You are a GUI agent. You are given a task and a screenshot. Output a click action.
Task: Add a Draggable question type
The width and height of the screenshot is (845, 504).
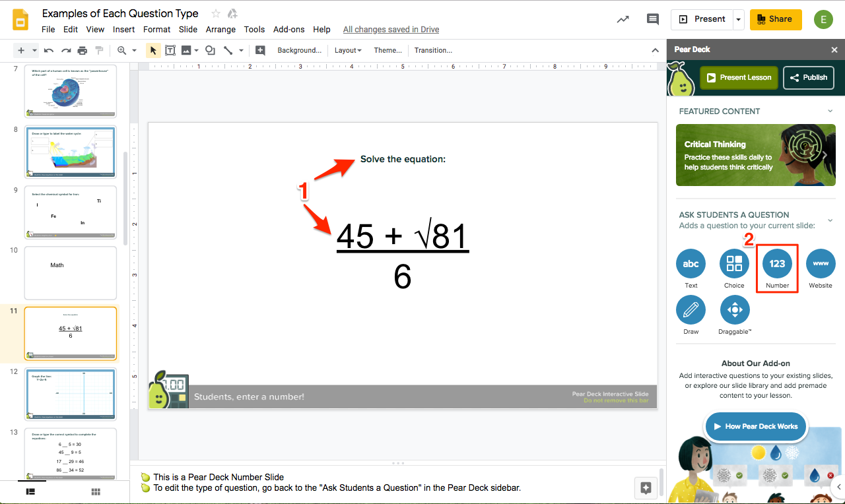tap(734, 310)
